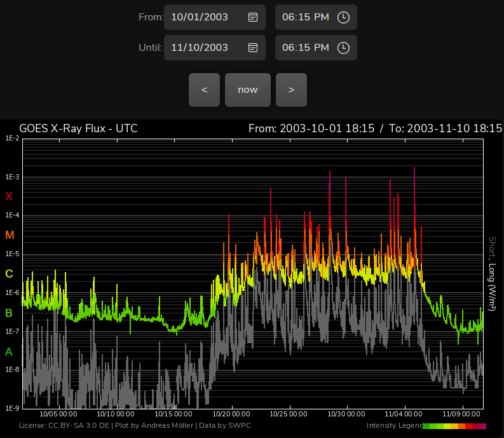Click the From time field 06:15 PM
Screen dimensions: 504x438
[x=316, y=17]
